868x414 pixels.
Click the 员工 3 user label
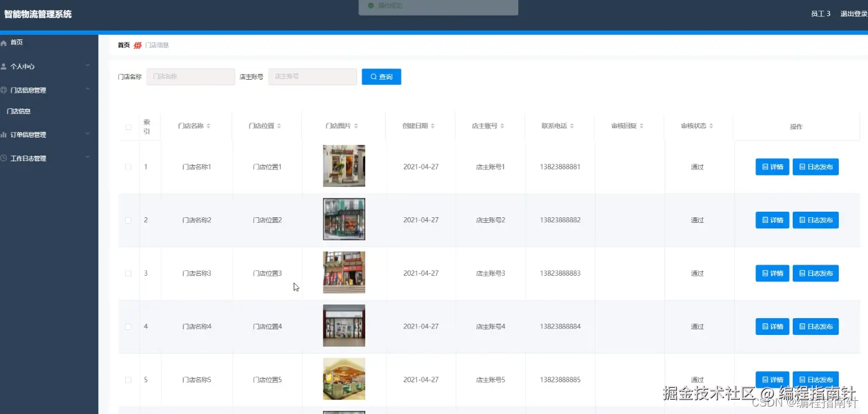tap(821, 14)
